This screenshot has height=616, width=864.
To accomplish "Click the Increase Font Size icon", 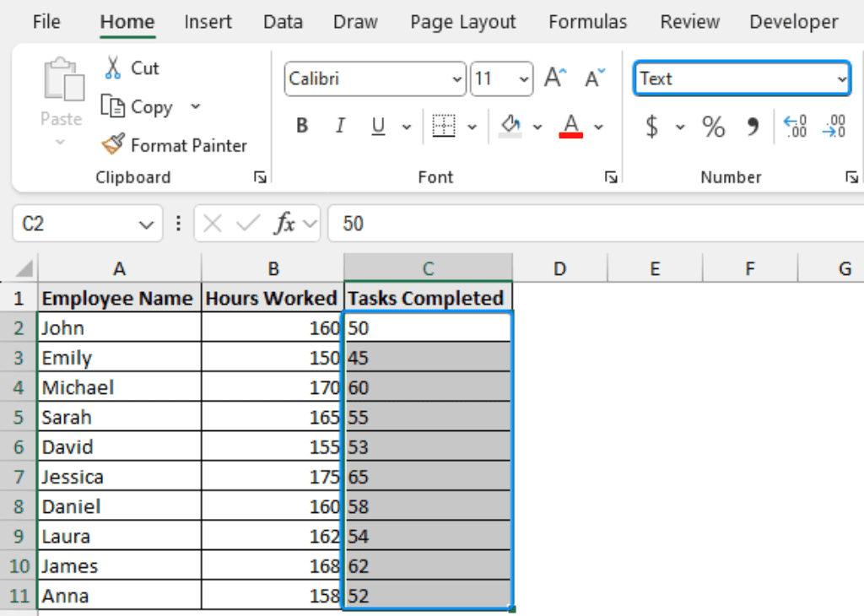I will [554, 78].
